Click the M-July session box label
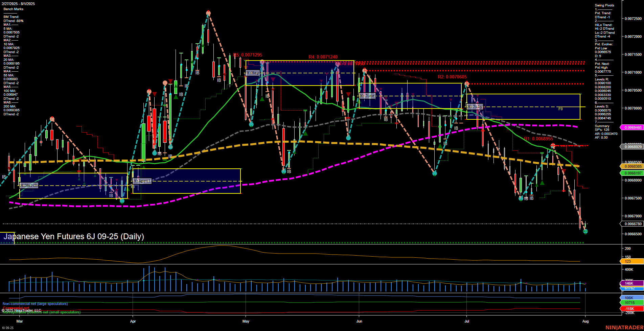The width and height of the screenshot is (644, 331). [475, 107]
